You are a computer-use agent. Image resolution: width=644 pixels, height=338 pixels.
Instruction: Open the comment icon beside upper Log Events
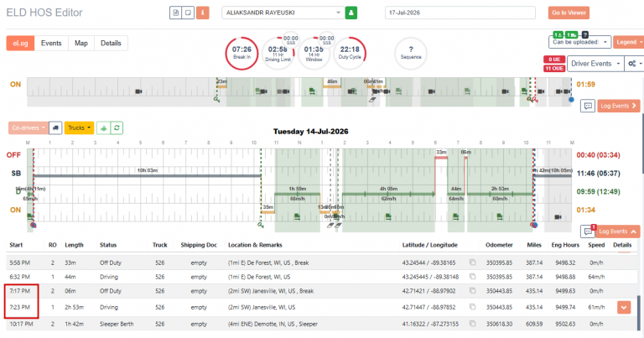588,106
